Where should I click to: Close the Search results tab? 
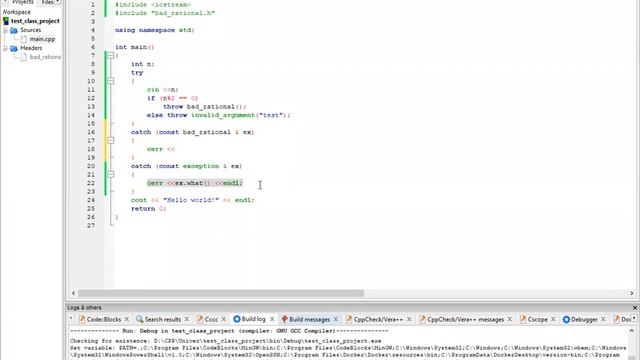point(187,319)
